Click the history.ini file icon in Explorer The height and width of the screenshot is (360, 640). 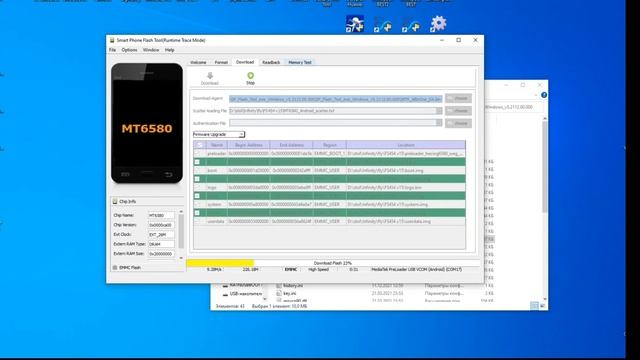pyautogui.click(x=279, y=285)
